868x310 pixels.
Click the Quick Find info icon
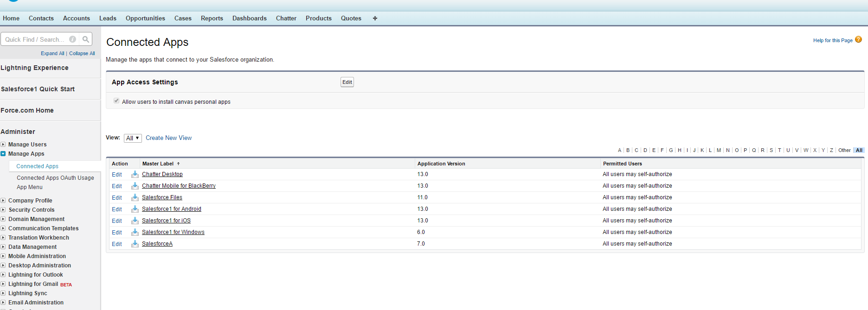(73, 39)
